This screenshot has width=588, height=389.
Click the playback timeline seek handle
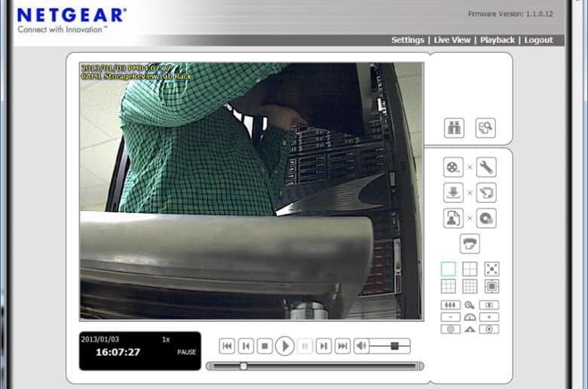pyautogui.click(x=243, y=366)
